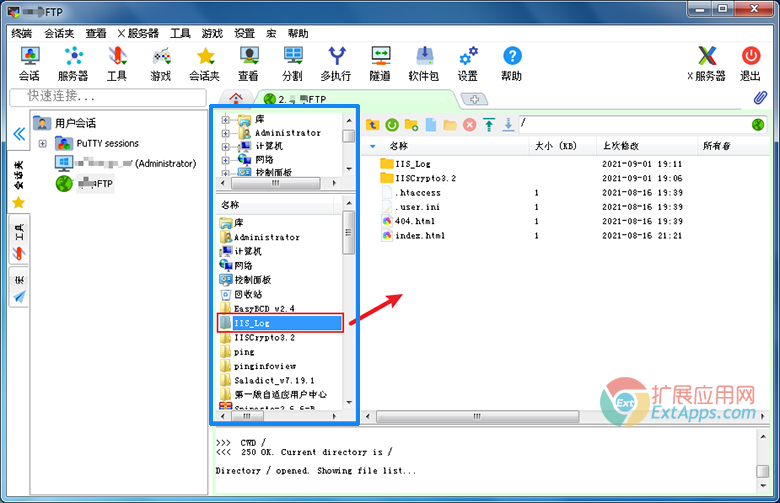Click the local file list vertical scrollbar
The image size is (780, 503).
pos(348,232)
